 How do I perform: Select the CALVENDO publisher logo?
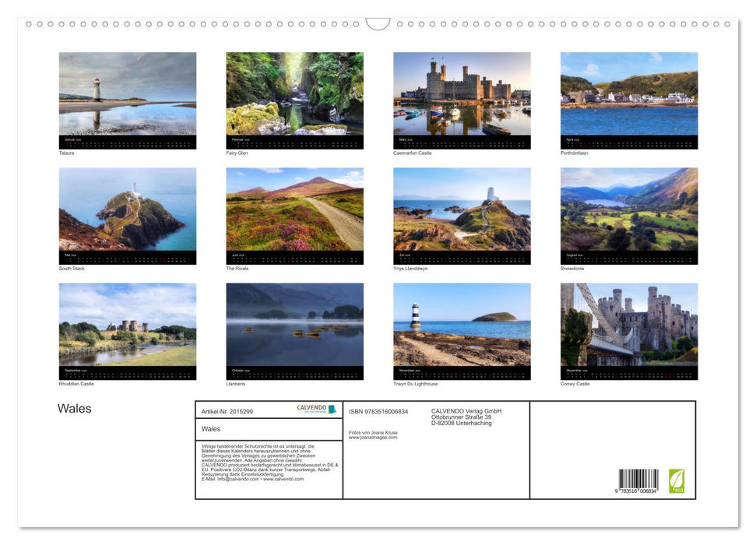(x=311, y=408)
